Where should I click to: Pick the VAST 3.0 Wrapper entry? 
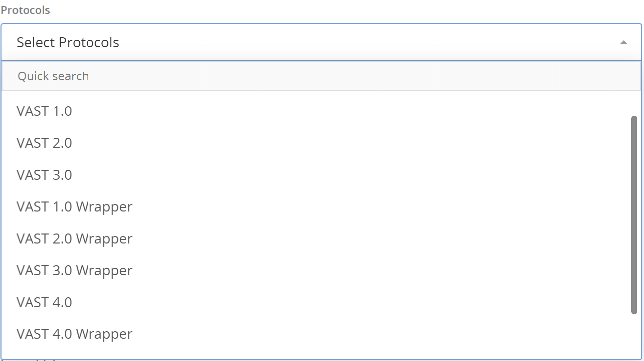point(74,270)
